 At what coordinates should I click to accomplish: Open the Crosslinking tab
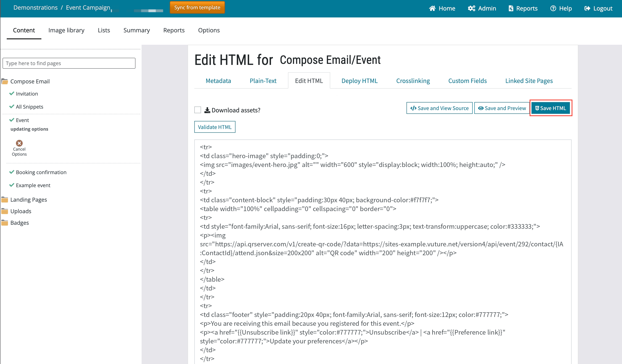[413, 81]
